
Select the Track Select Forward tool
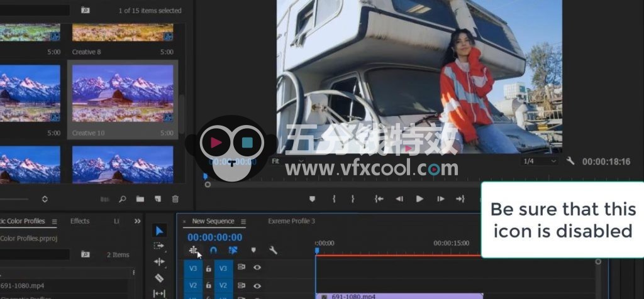point(159,246)
